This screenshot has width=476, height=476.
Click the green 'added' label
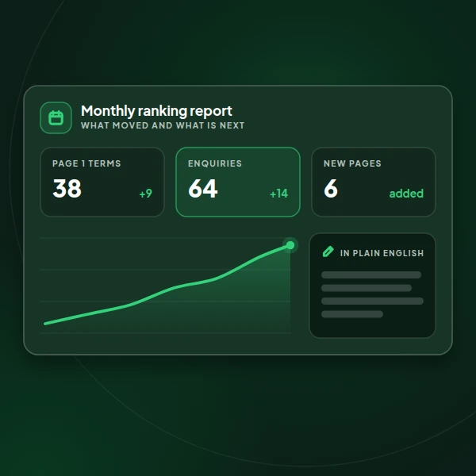click(406, 194)
